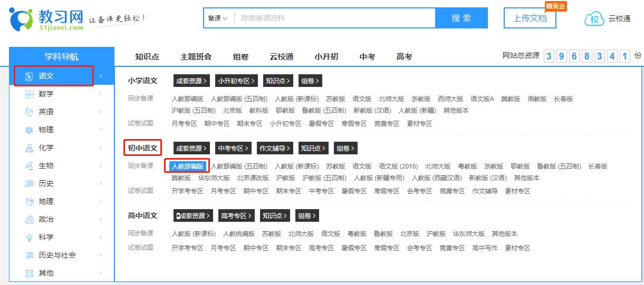Click the 搜索 search button

point(462,18)
